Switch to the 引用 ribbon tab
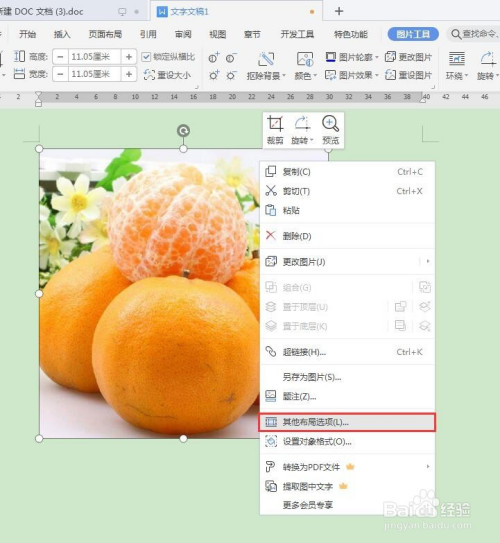The height and width of the screenshot is (543, 500). (148, 34)
